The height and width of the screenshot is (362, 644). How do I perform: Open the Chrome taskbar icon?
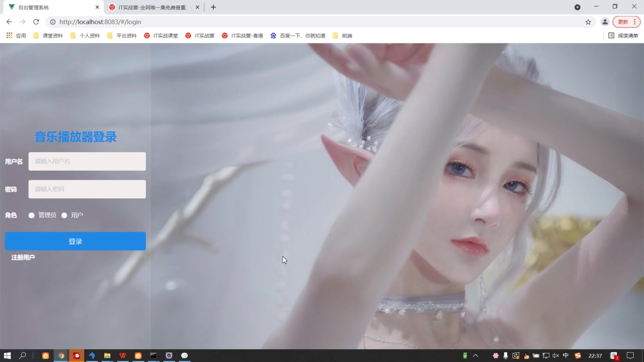click(61, 355)
